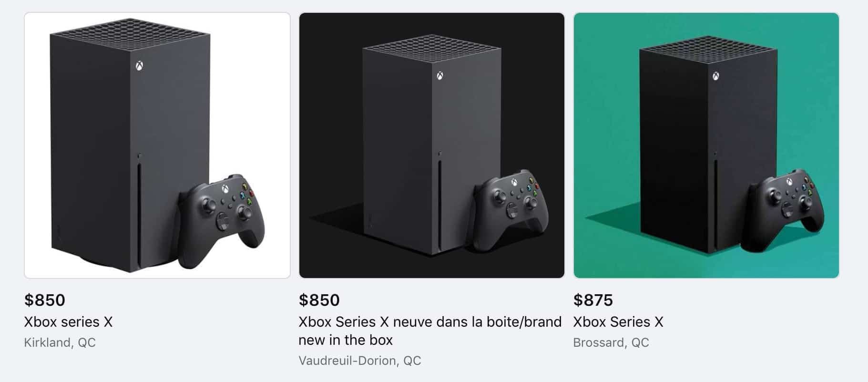Select the rightmost 'Xbox Series X' title
The height and width of the screenshot is (382, 868).
pyautogui.click(x=618, y=322)
